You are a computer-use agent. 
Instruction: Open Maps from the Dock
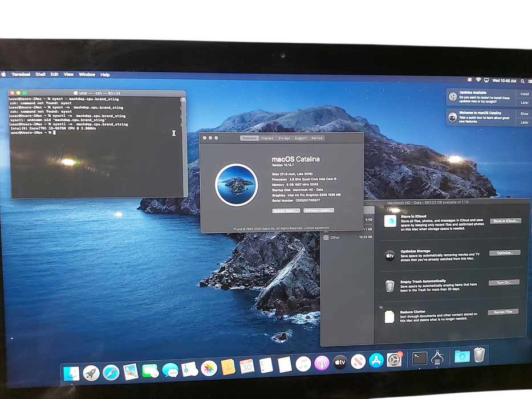coord(190,369)
